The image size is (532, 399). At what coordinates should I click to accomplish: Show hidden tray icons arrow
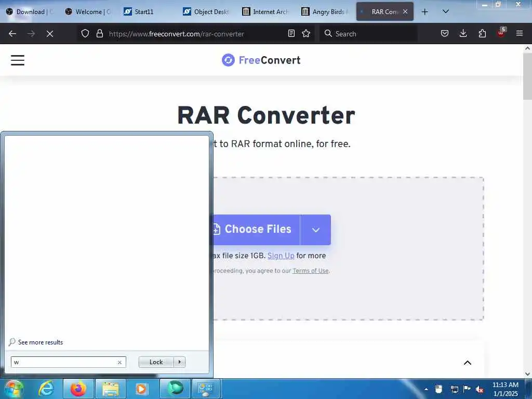[x=426, y=389]
